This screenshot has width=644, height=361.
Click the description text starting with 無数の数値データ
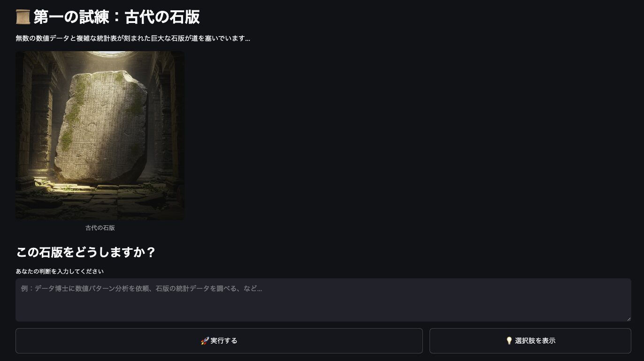point(133,38)
